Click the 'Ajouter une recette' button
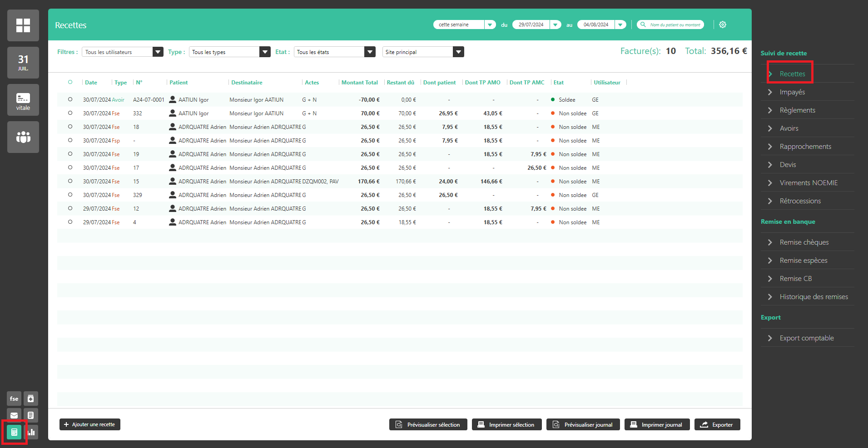 click(90, 424)
